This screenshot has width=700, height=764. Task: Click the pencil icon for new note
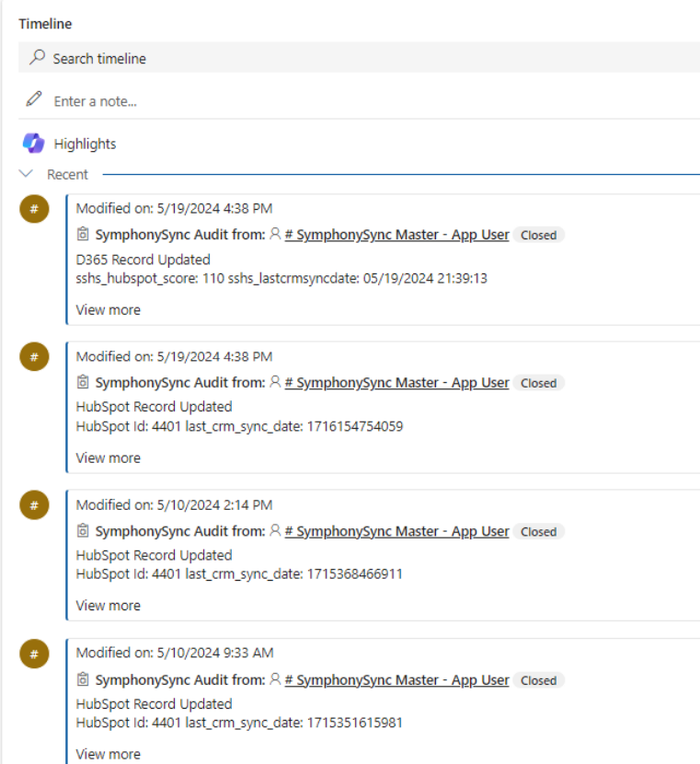coord(34,99)
